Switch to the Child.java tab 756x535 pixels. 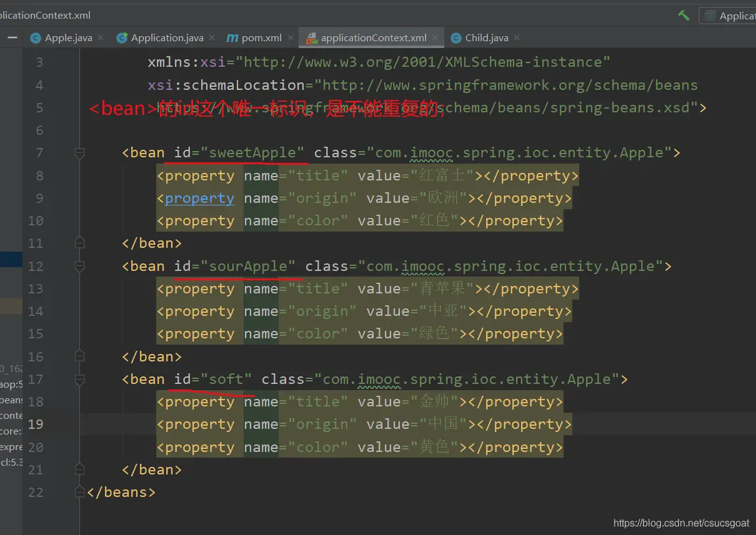pos(486,38)
